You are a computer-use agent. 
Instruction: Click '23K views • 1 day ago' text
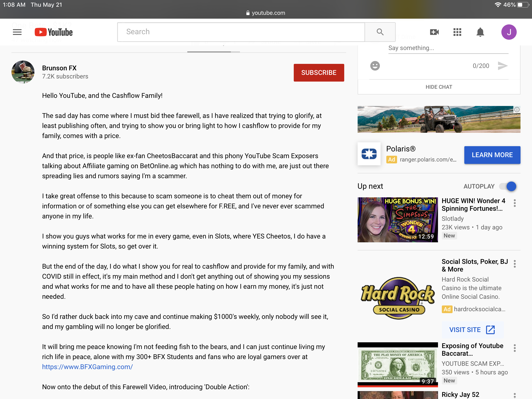[x=472, y=227]
